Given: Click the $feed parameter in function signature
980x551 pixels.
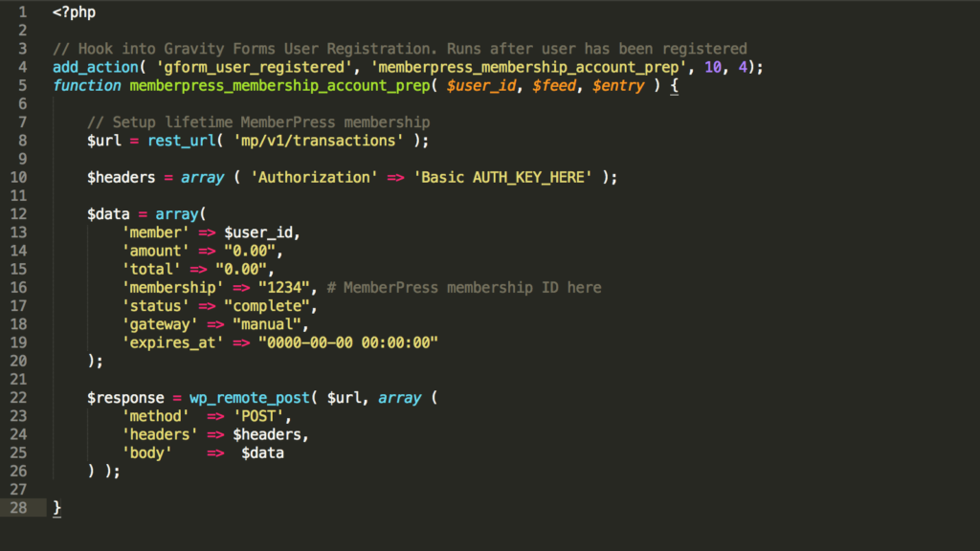Looking at the screenshot, I should (x=555, y=85).
